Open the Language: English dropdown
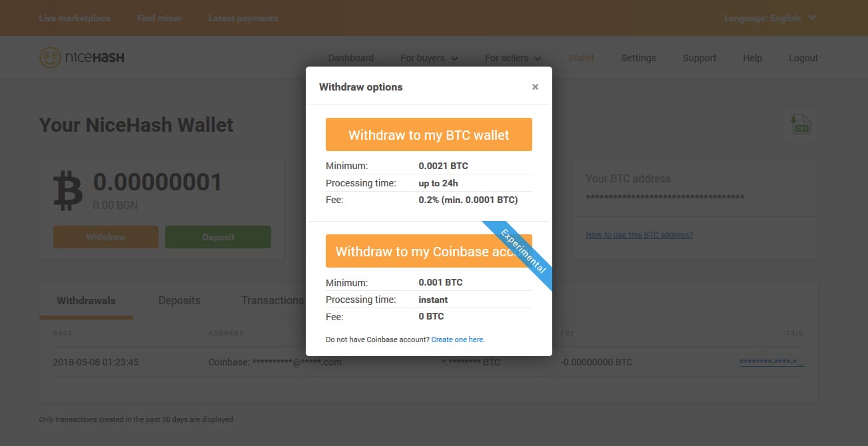Screen dimensions: 868x446 pos(770,18)
